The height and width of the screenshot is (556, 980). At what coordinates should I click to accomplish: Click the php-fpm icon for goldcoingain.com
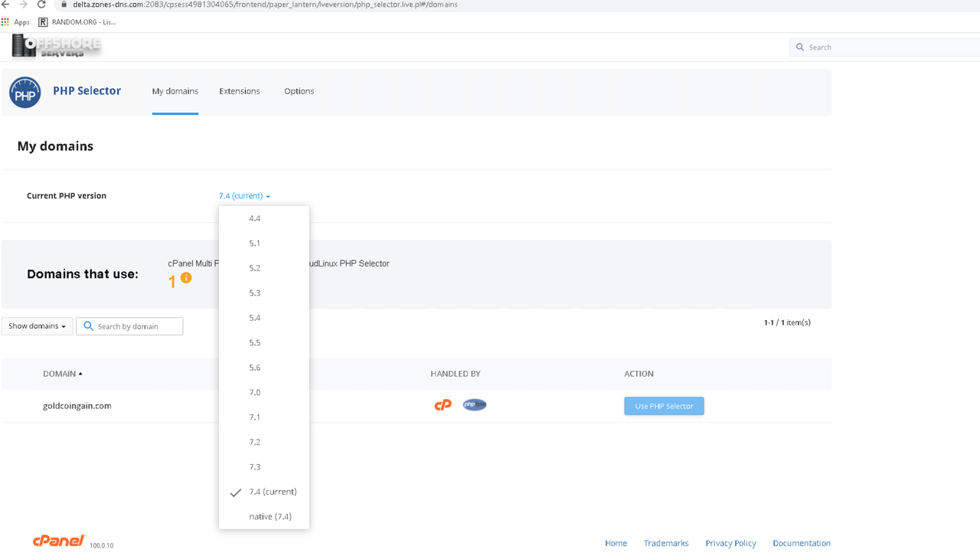[474, 404]
